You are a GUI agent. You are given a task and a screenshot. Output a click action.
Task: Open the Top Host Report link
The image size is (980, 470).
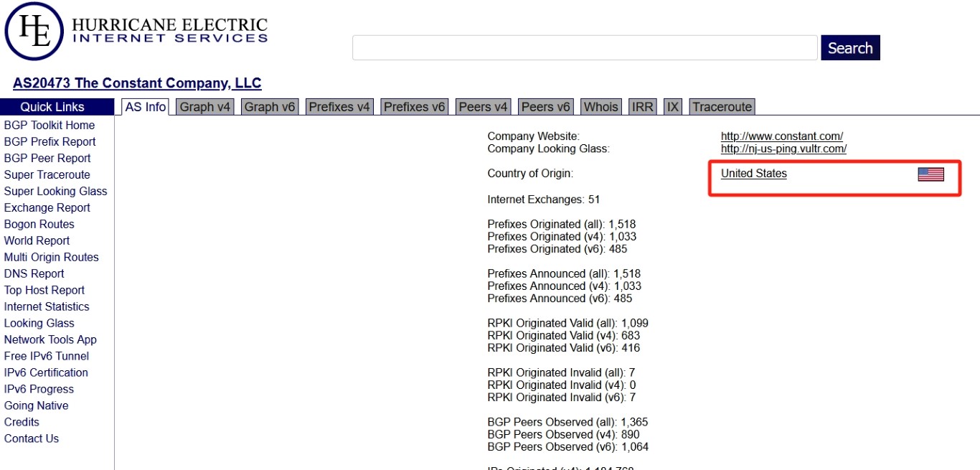tap(44, 290)
